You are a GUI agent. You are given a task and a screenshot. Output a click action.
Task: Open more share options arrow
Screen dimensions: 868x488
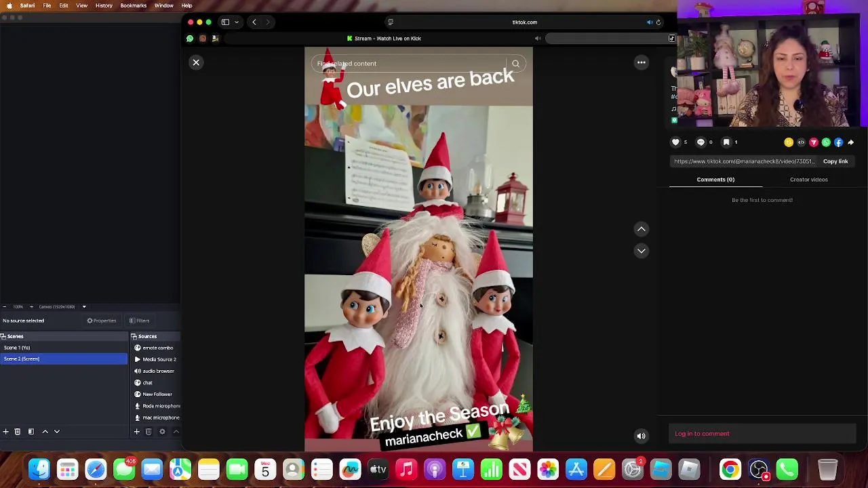click(x=851, y=142)
